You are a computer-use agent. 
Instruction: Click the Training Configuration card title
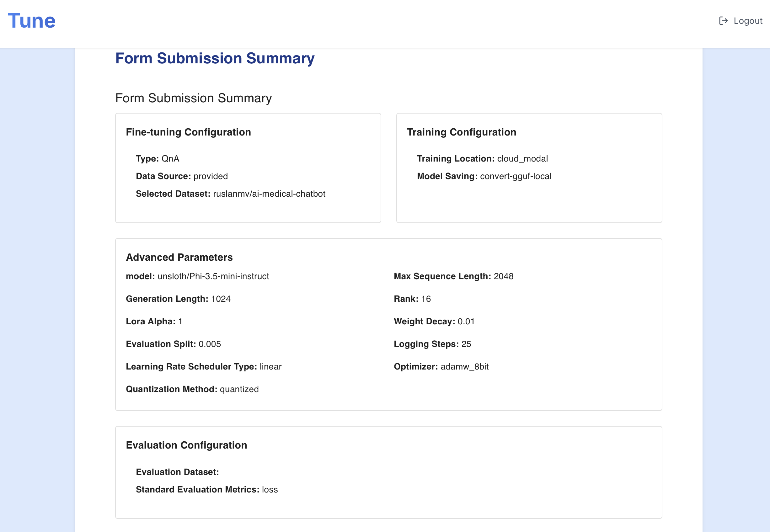(461, 132)
